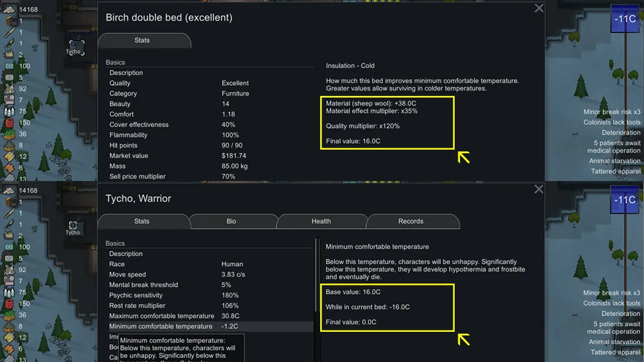Screen dimensions: 644x362
Task: Click 'Minor break risk x3' alert beside bed window
Action: coord(611,112)
